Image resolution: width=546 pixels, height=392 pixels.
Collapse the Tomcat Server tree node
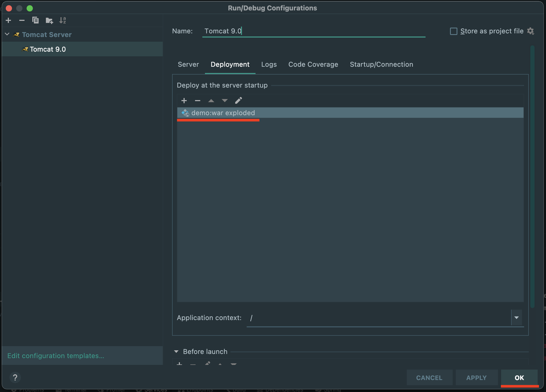(x=7, y=34)
